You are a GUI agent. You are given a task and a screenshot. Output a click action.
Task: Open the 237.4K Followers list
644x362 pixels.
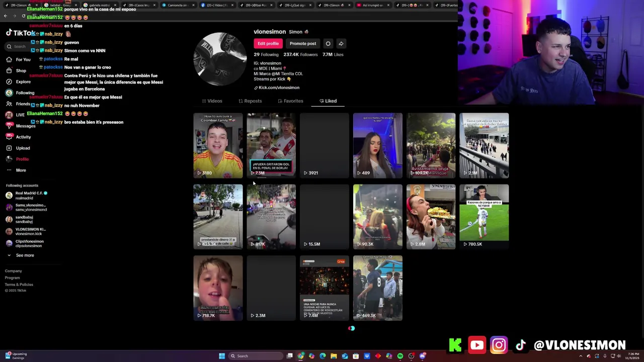[x=300, y=54]
